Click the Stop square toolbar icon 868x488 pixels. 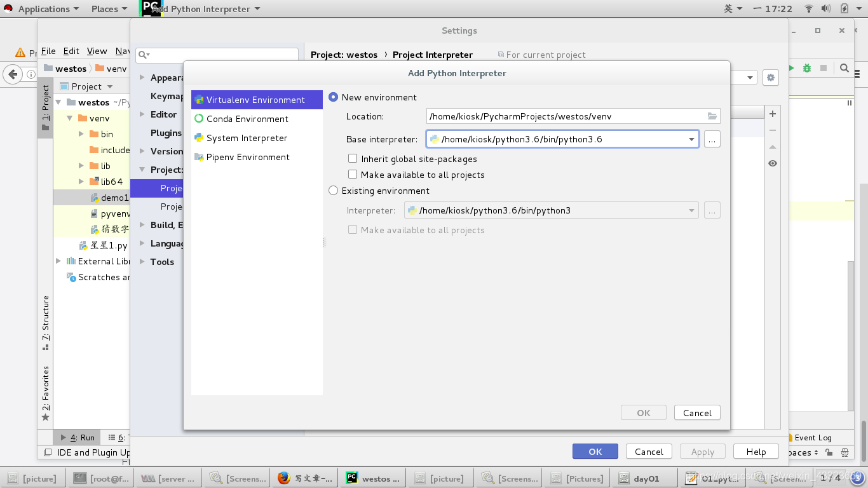[x=824, y=68]
